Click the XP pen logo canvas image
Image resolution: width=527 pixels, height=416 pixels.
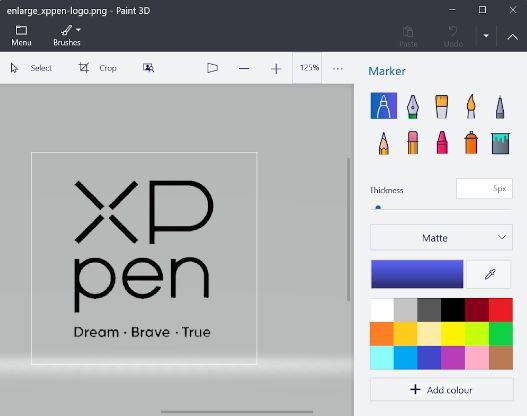click(144, 258)
